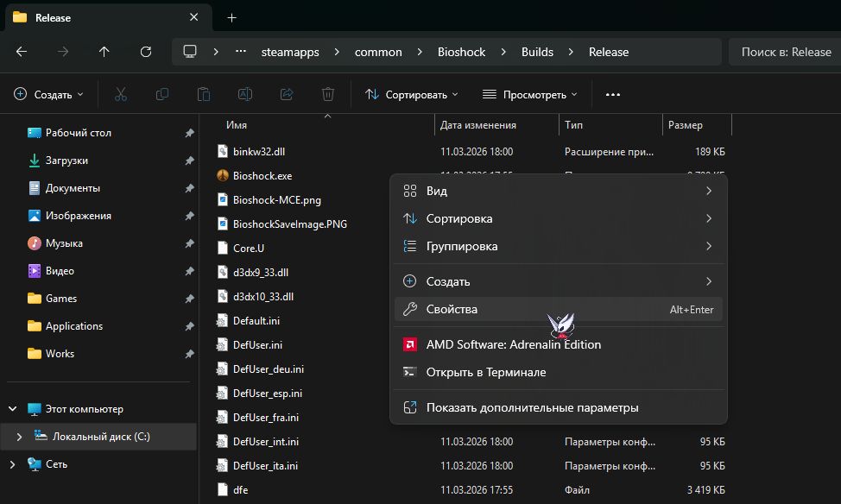Click the Rename icon in toolbar
The image size is (841, 504).
click(245, 94)
